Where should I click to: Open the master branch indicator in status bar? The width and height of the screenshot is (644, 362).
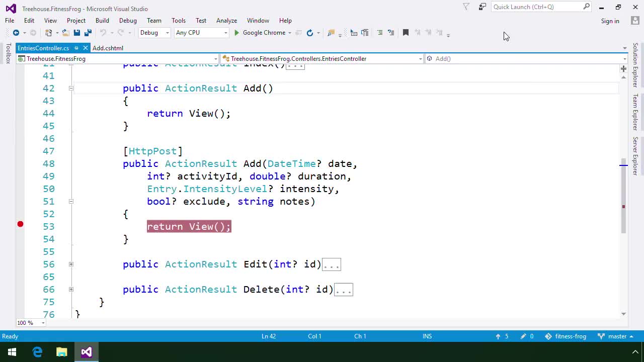click(617, 336)
